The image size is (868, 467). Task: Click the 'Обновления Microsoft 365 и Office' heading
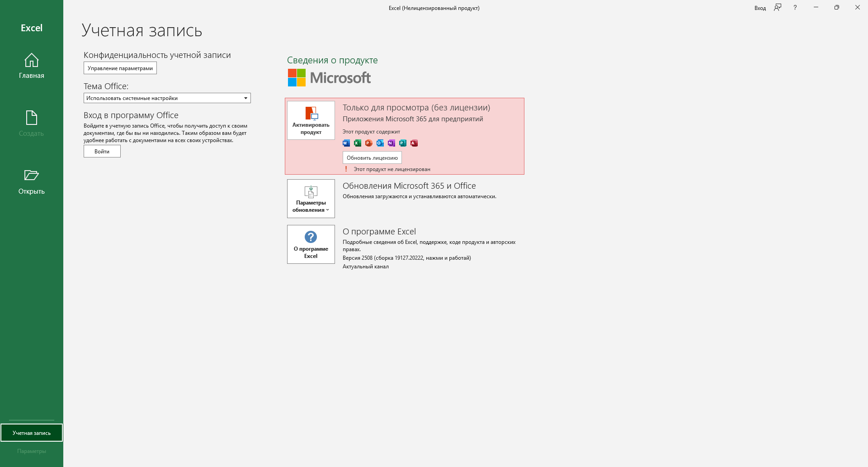(409, 186)
